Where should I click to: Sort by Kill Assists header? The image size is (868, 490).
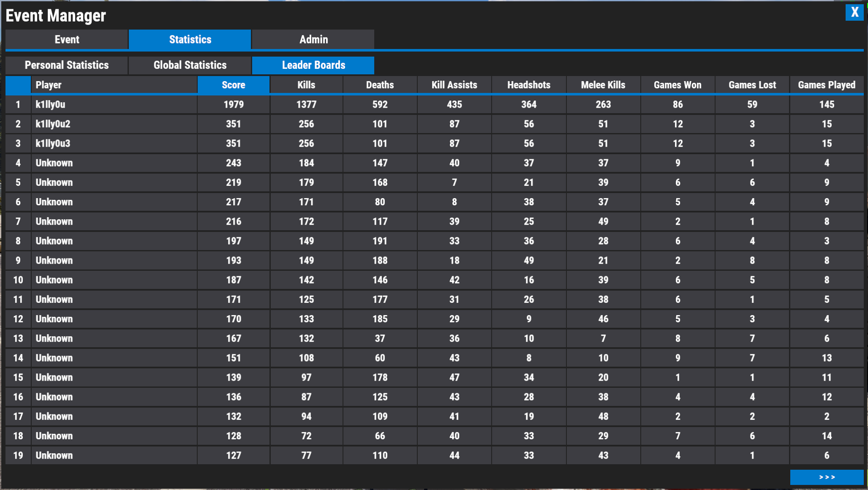tap(454, 85)
